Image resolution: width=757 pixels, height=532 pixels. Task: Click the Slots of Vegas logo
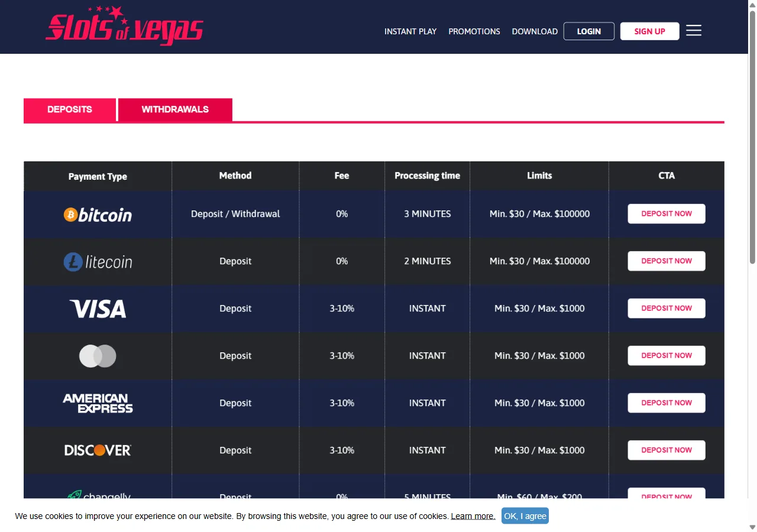tap(124, 26)
